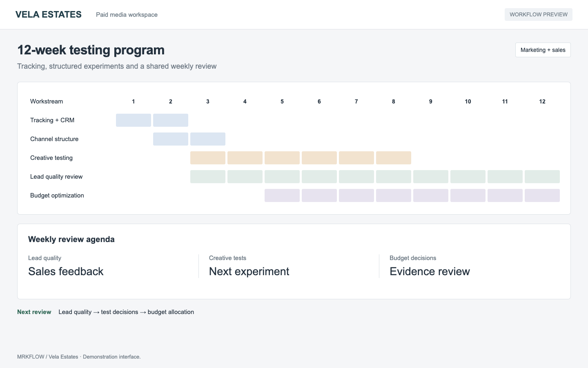Click the Budget optimization week 12 bar

tap(542, 195)
